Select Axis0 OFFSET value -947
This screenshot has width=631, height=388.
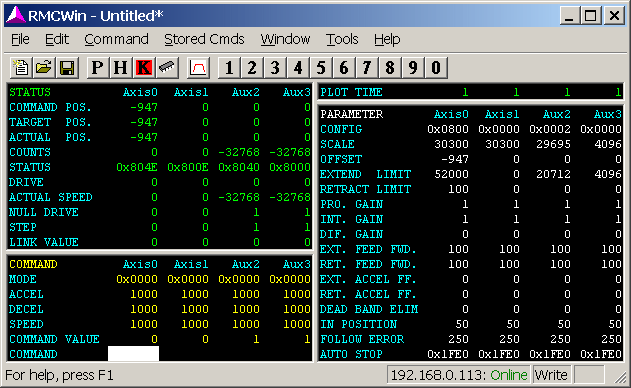click(455, 159)
